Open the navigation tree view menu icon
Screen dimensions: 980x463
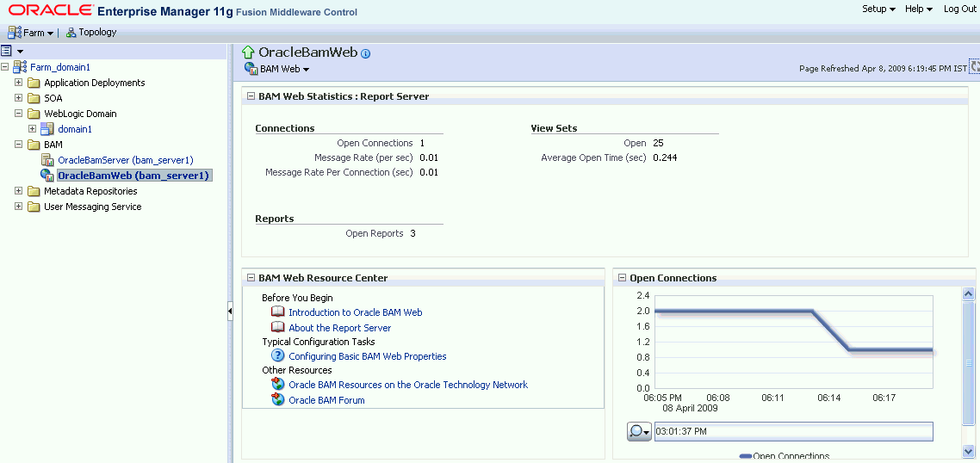(11, 51)
